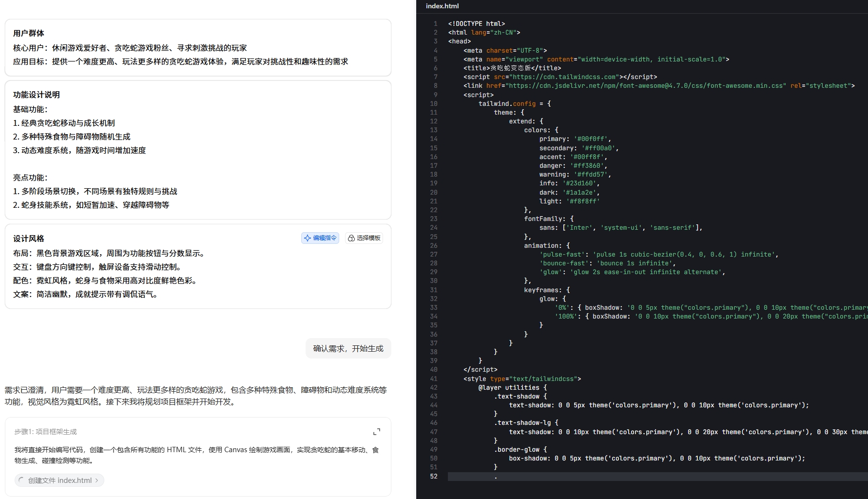
Task: Click the font-awesome stylesheet URL
Action: click(x=646, y=85)
